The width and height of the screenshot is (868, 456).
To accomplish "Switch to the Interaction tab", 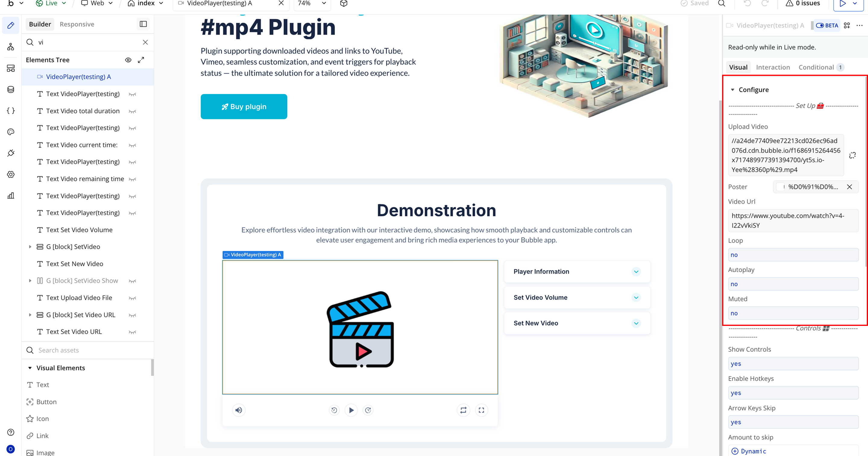I will click(773, 67).
